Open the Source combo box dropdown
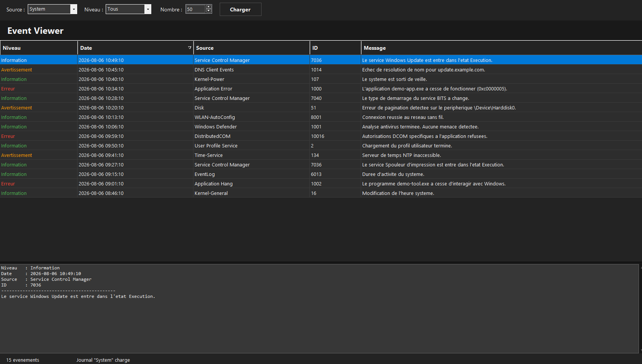The image size is (642, 364). pos(74,9)
